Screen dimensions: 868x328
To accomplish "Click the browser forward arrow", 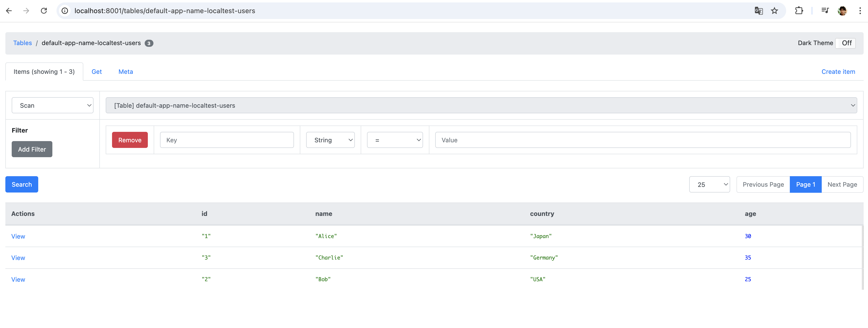I will tap(26, 11).
